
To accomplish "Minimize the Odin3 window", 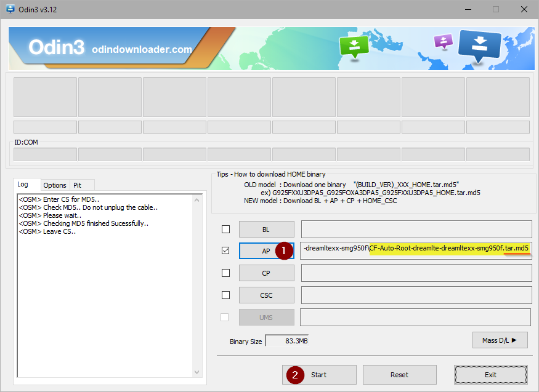I will point(468,9).
